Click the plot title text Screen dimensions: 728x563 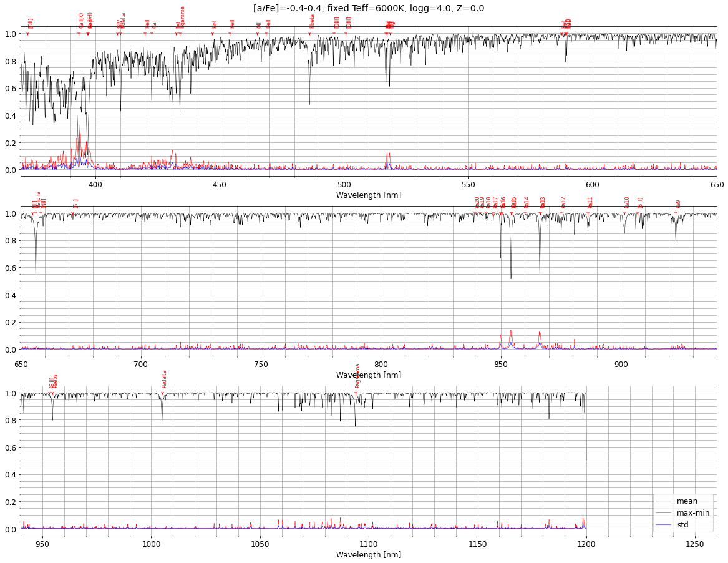368,9
